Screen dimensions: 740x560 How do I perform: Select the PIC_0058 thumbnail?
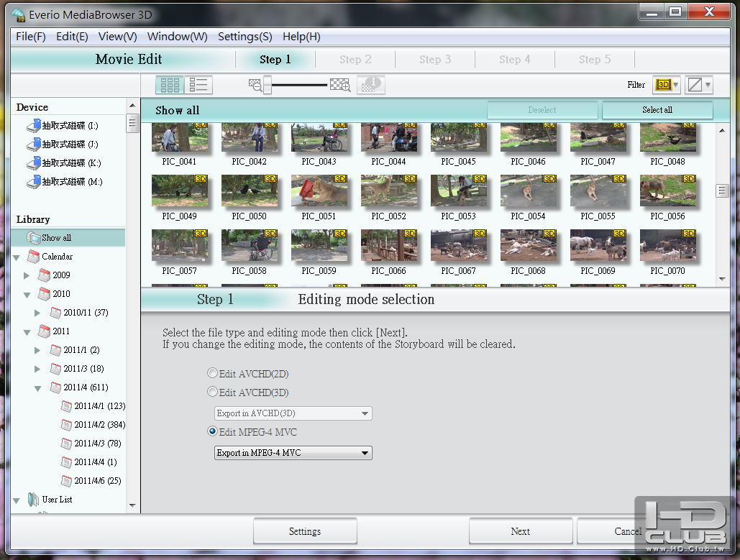[x=249, y=245]
